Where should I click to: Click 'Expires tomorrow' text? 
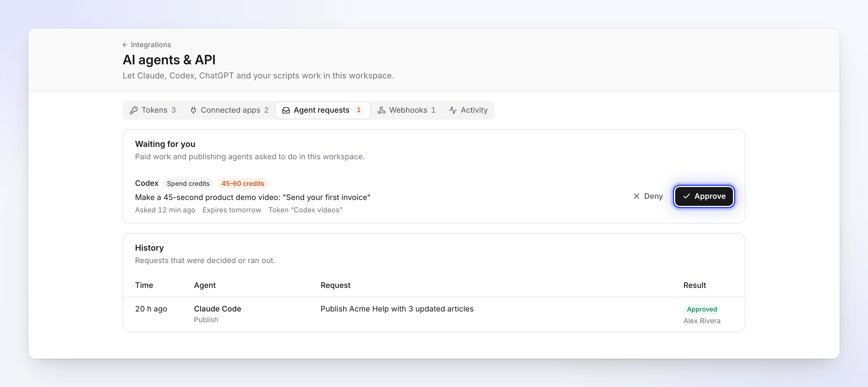pyautogui.click(x=231, y=210)
